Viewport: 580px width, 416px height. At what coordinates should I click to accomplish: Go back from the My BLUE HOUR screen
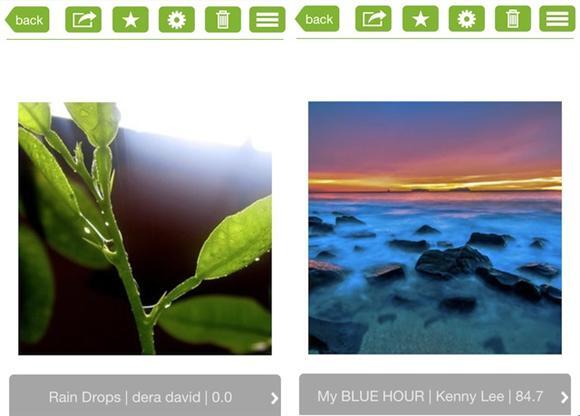317,18
